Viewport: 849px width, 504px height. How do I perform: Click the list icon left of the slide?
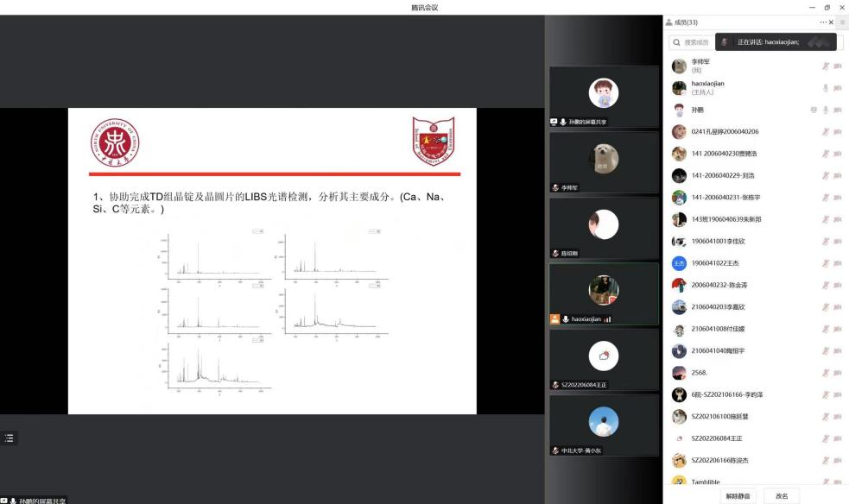pyautogui.click(x=10, y=438)
